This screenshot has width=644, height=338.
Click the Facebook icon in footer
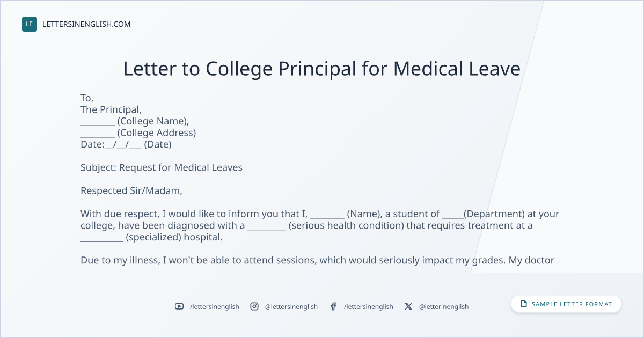[333, 306]
